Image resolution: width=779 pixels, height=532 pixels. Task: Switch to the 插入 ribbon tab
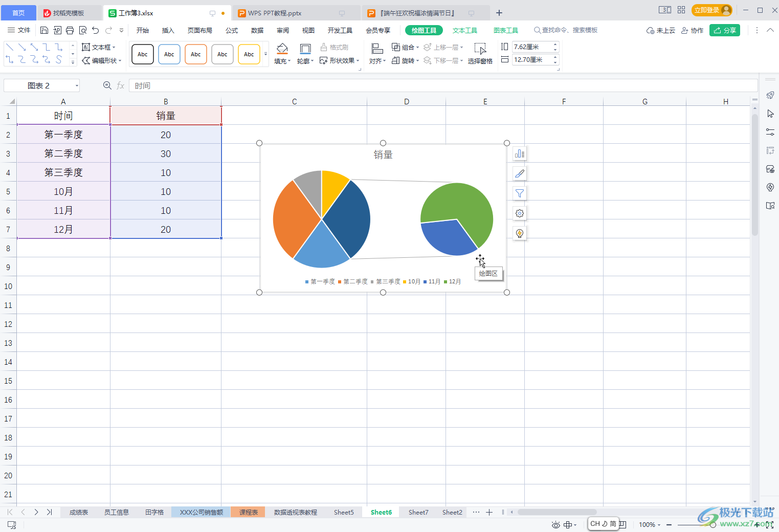[x=168, y=30]
